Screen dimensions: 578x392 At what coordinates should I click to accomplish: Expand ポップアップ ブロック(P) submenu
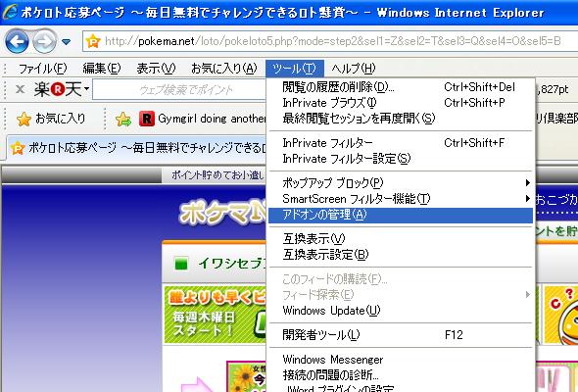(401, 183)
